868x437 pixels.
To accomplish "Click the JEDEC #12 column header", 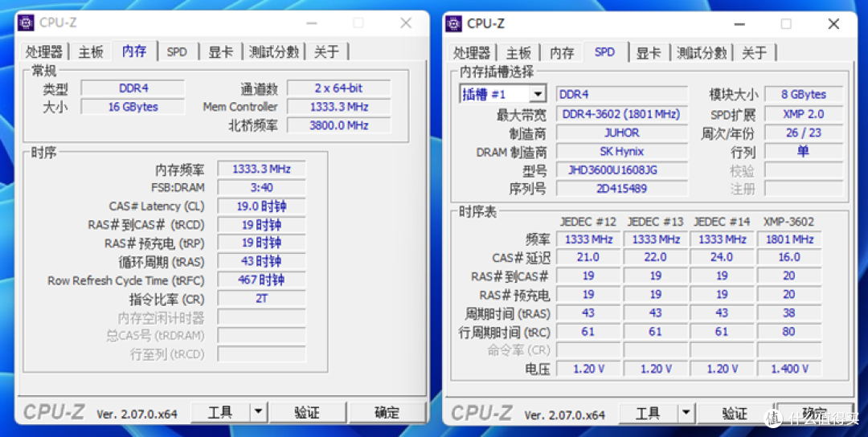I will [588, 222].
